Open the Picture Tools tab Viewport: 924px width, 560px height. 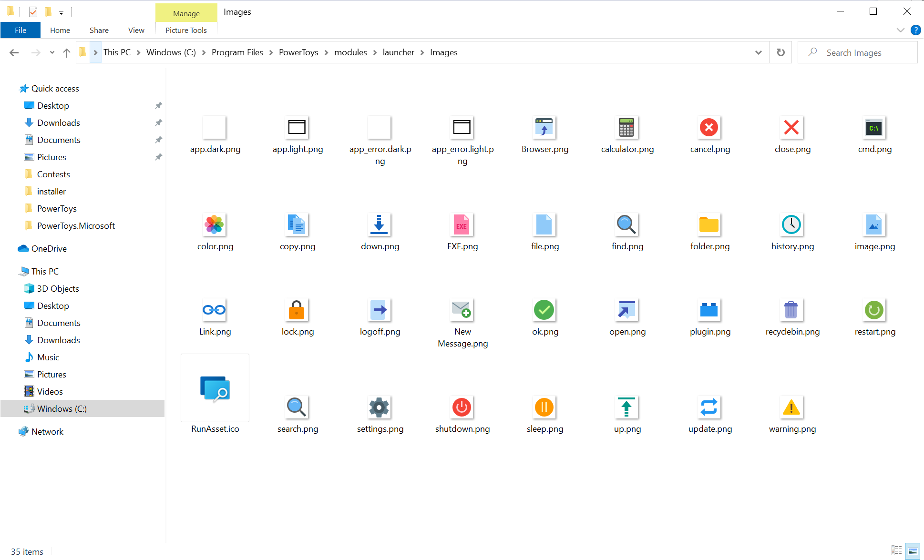tap(186, 30)
